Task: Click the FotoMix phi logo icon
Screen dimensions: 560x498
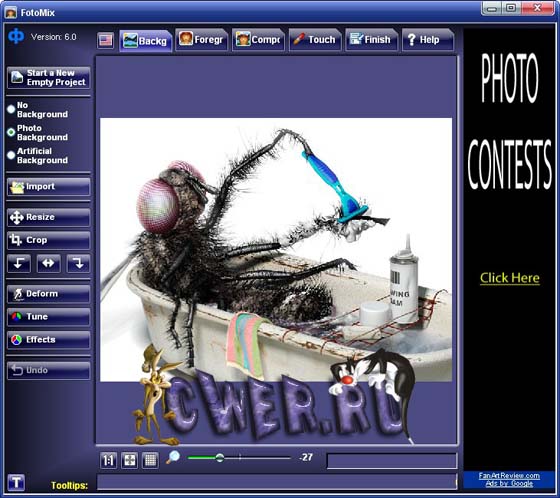Action: [16, 36]
